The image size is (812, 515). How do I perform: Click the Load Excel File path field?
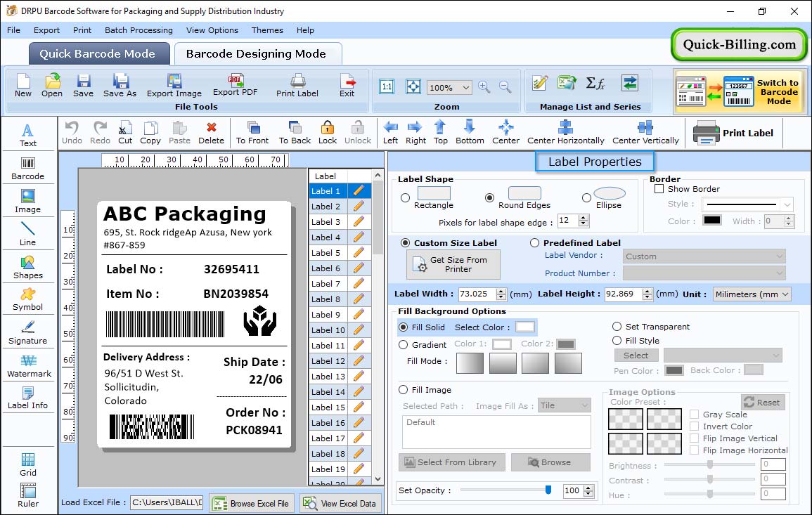[x=166, y=502]
